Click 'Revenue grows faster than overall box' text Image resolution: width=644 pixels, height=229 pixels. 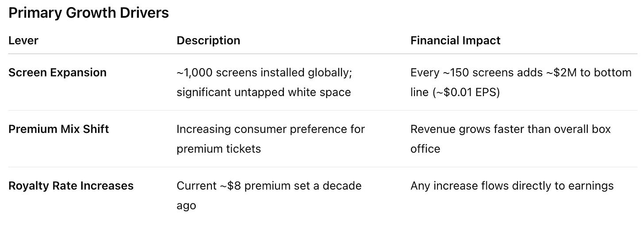tap(510, 129)
